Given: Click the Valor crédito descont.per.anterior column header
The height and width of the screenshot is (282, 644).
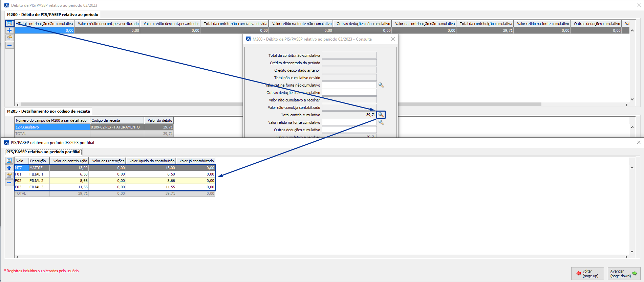Looking at the screenshot, I should (171, 24).
